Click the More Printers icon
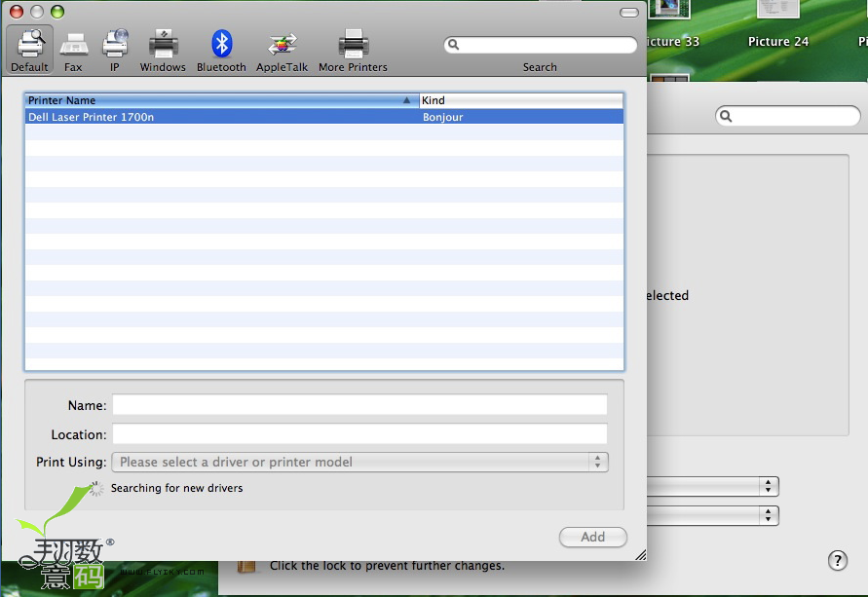The height and width of the screenshot is (597, 868). [x=353, y=51]
